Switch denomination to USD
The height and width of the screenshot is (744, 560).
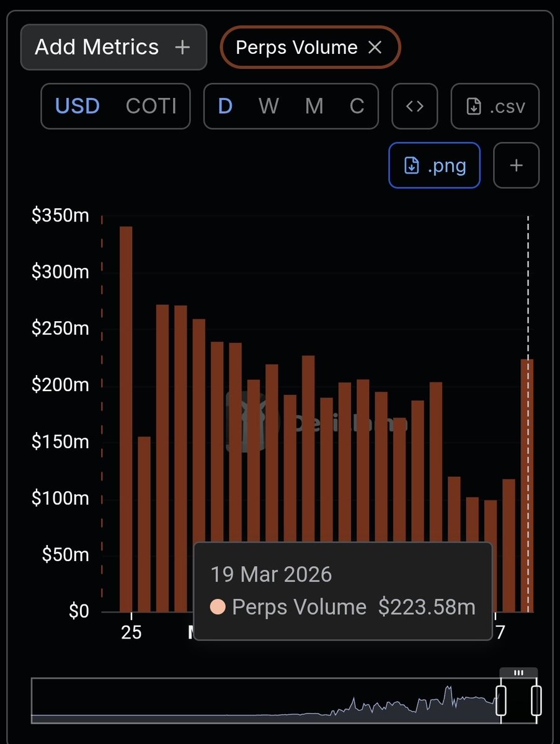[78, 106]
